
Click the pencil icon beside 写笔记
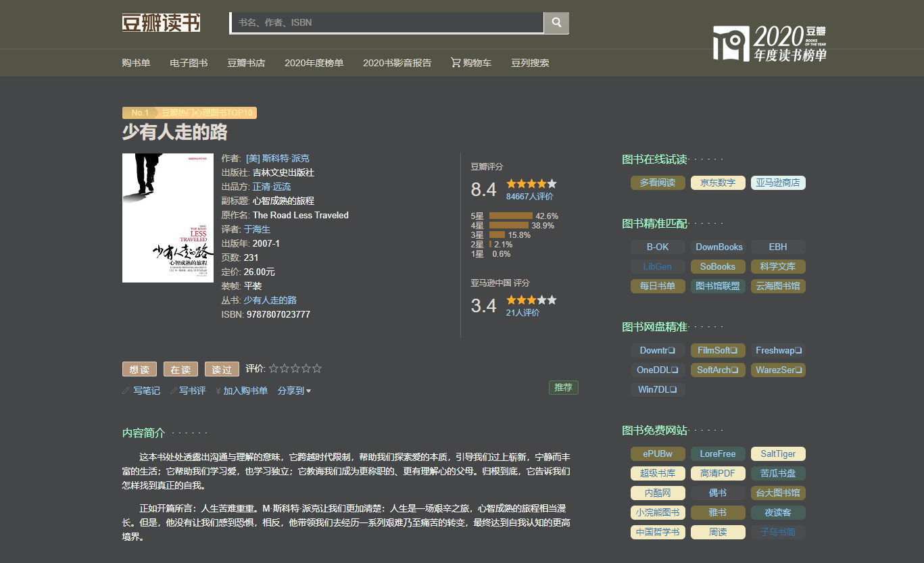[126, 391]
